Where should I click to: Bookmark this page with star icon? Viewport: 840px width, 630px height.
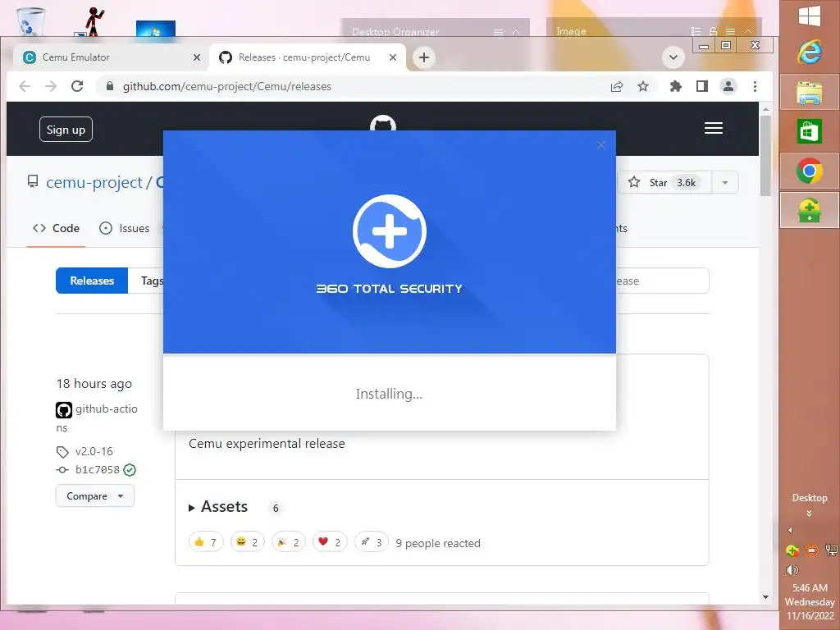[x=643, y=86]
